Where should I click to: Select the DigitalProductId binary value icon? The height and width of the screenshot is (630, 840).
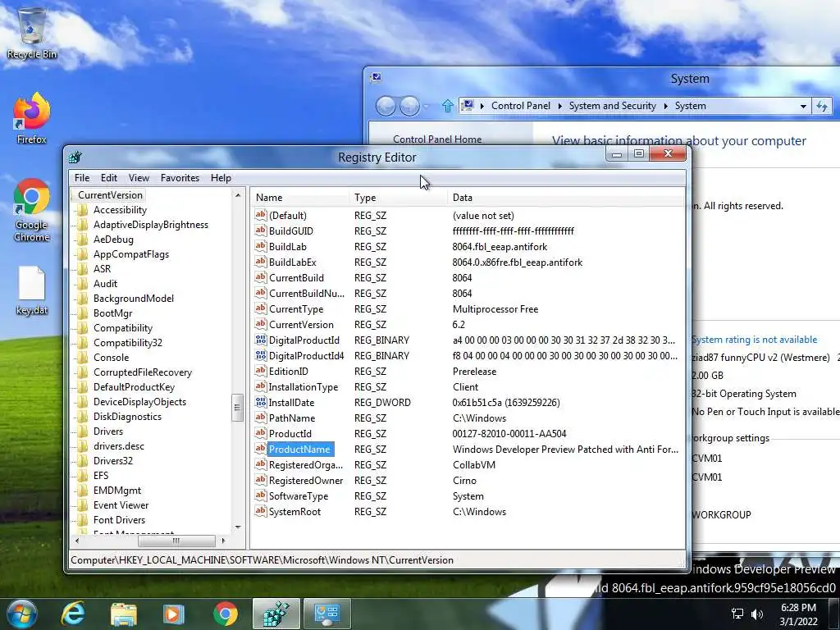pos(261,340)
